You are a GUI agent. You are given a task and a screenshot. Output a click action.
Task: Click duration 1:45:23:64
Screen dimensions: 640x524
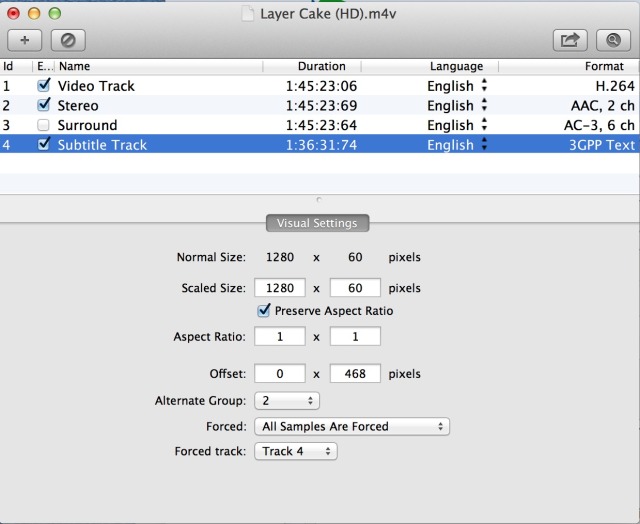point(321,125)
